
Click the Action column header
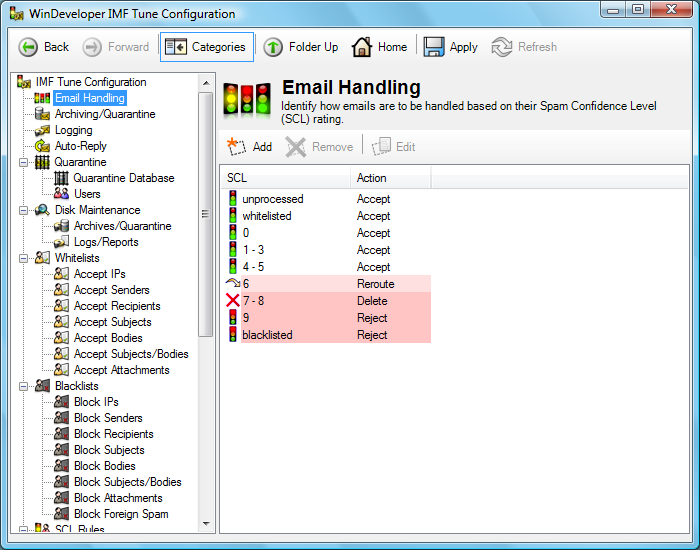391,178
